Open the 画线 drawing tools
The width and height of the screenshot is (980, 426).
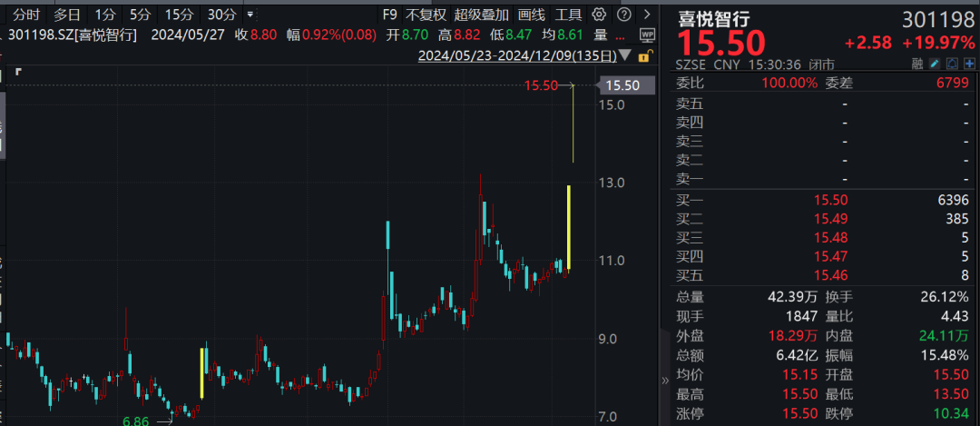(531, 14)
